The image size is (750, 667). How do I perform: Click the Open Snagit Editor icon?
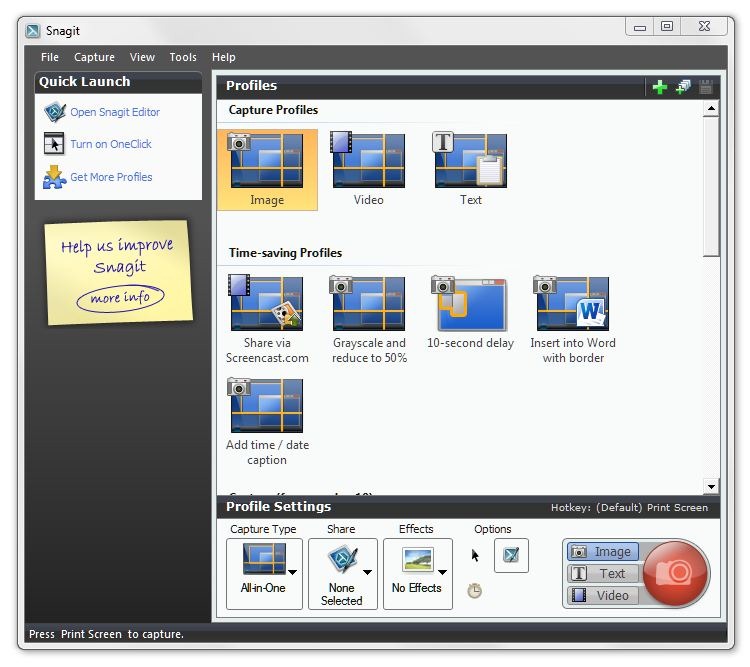coord(55,112)
